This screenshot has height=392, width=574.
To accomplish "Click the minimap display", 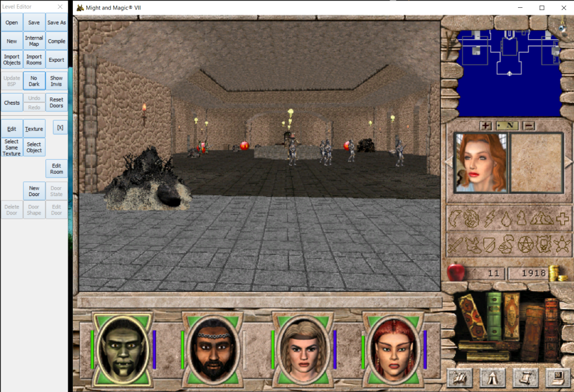I will 509,73.
